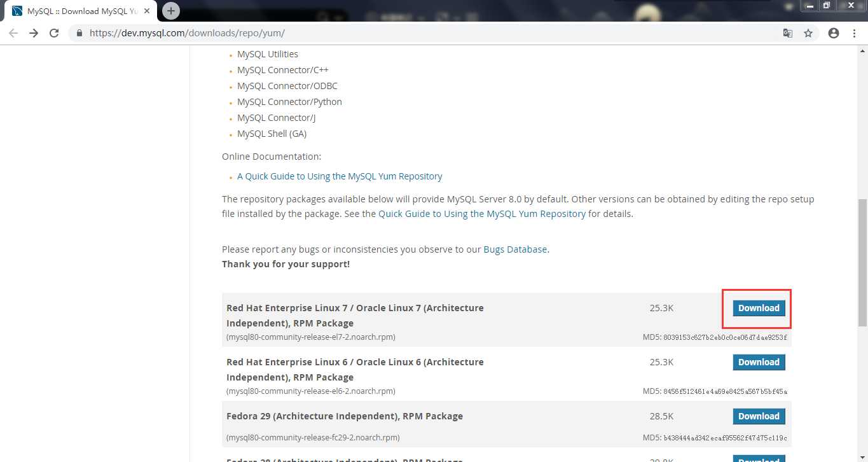Go forward using the browser forward arrow
The image size is (868, 462).
coord(34,33)
